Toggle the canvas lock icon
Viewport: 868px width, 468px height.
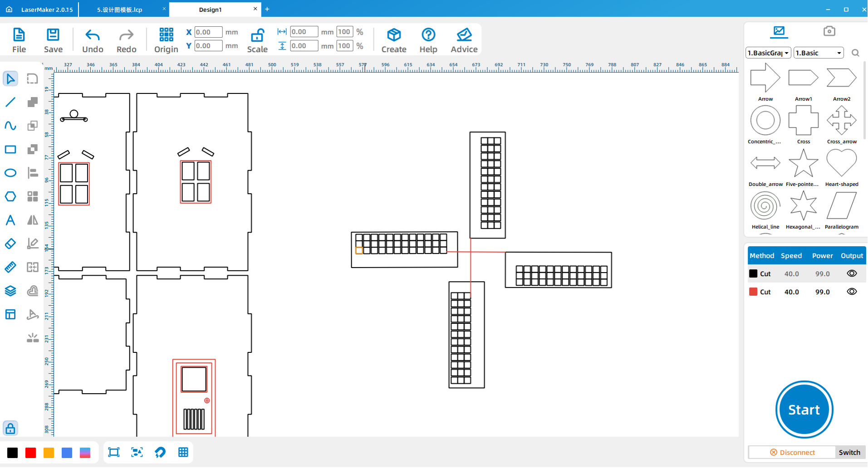10,428
